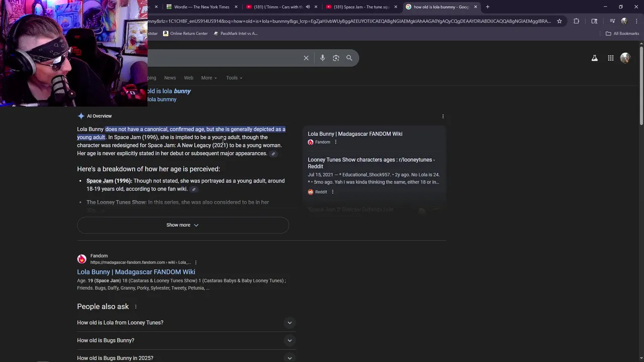This screenshot has width=644, height=362.
Task: Open Lola Bunny Madagascar FANDOM Wiki side card
Action: click(355, 134)
